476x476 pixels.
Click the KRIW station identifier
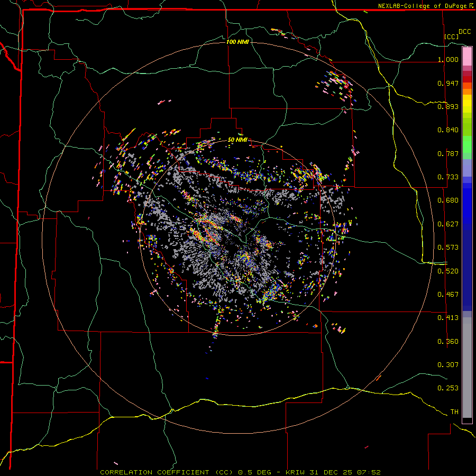click(x=296, y=472)
